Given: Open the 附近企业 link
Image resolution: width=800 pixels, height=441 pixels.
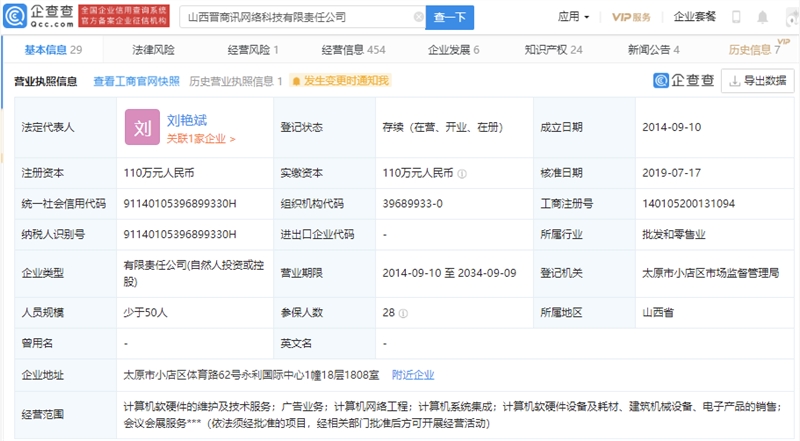Looking at the screenshot, I should [x=413, y=375].
